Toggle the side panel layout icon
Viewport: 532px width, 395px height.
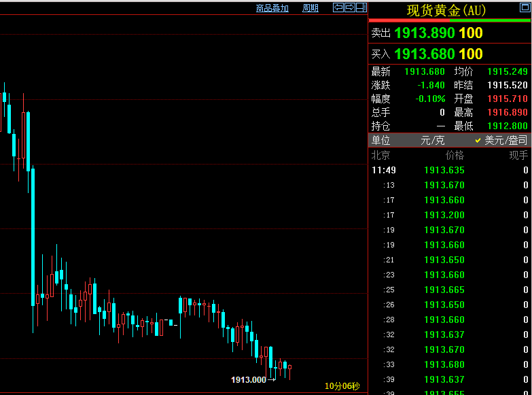tap(361, 7)
